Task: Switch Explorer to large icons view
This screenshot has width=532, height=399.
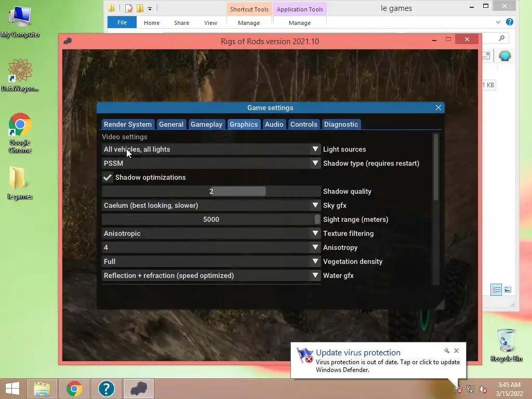Action: [508, 289]
